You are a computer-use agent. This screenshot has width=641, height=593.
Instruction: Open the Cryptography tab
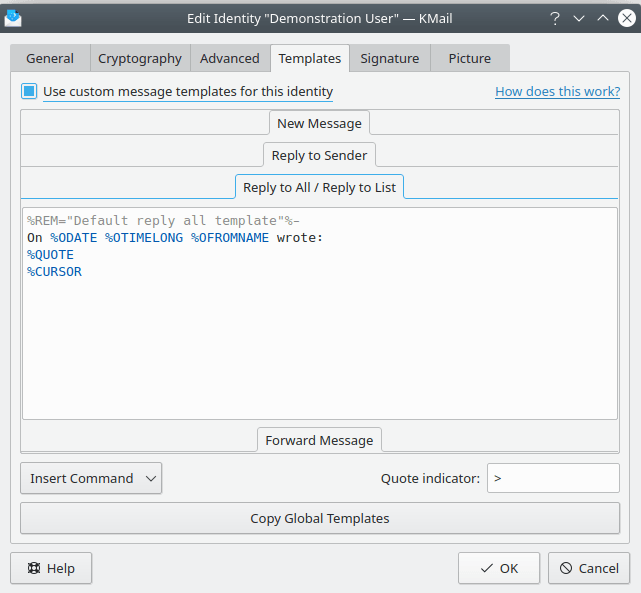pos(140,58)
